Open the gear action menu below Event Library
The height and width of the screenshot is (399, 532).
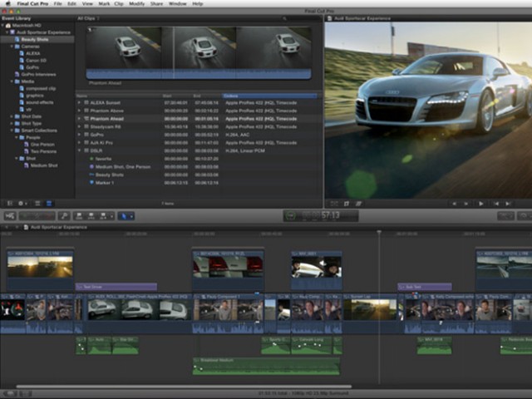pyautogui.click(x=22, y=204)
